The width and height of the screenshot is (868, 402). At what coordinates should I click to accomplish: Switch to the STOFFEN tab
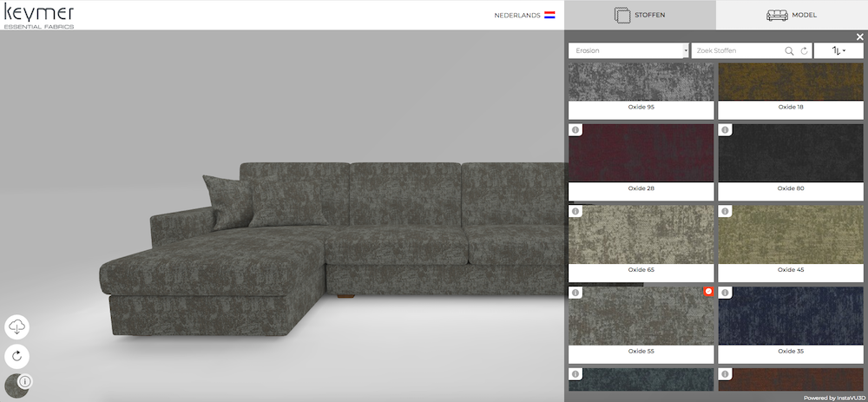640,15
